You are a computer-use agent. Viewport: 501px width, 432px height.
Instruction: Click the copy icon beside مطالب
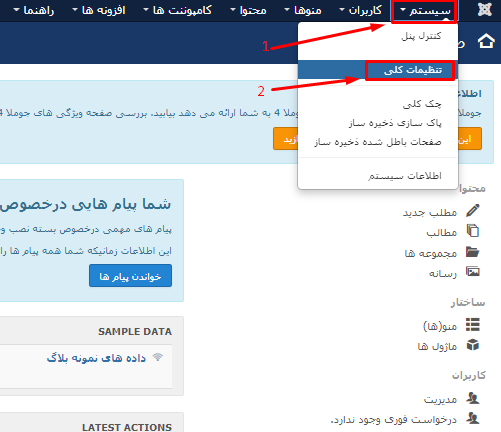[x=473, y=231]
